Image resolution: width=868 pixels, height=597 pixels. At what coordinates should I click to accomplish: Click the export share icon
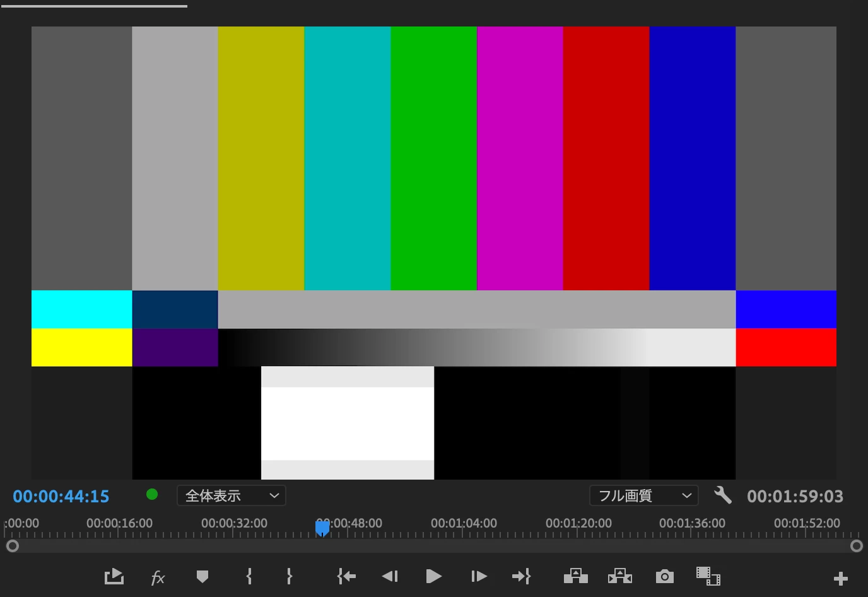[114, 576]
